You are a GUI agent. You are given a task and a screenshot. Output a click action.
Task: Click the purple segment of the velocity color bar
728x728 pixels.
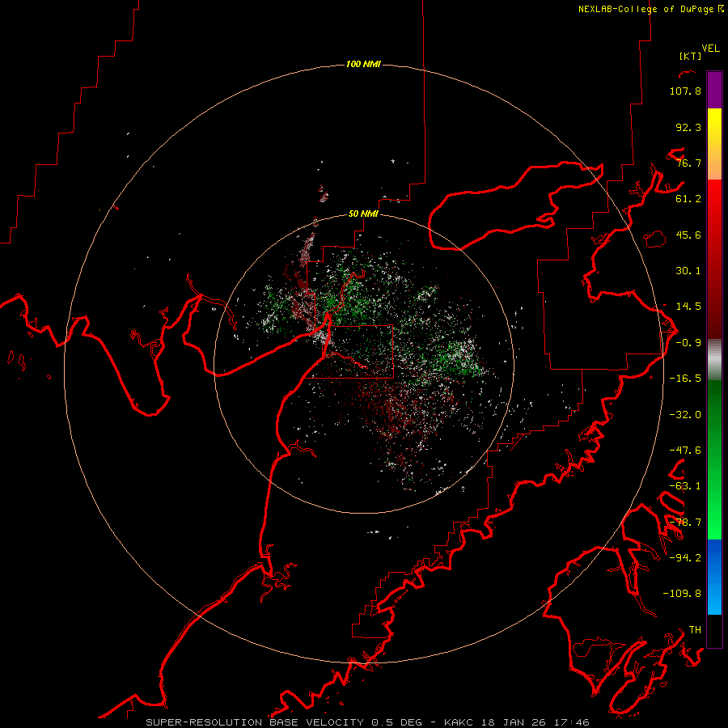tap(714, 91)
